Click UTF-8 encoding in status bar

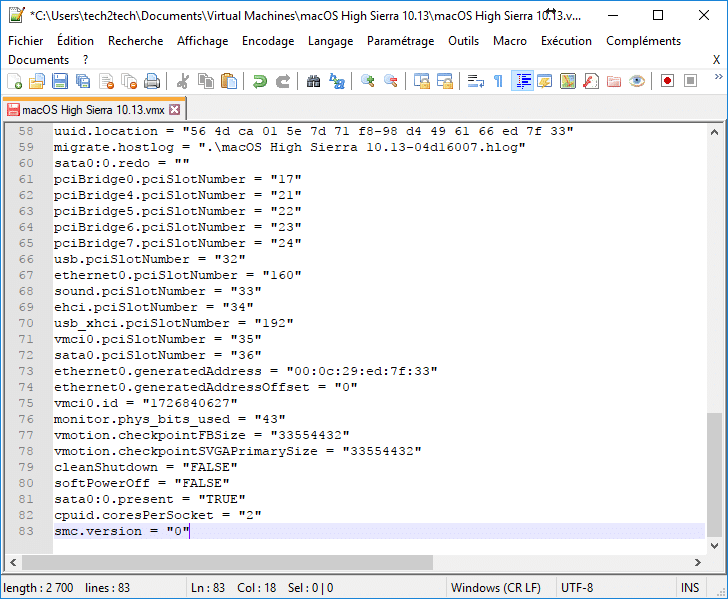(577, 588)
